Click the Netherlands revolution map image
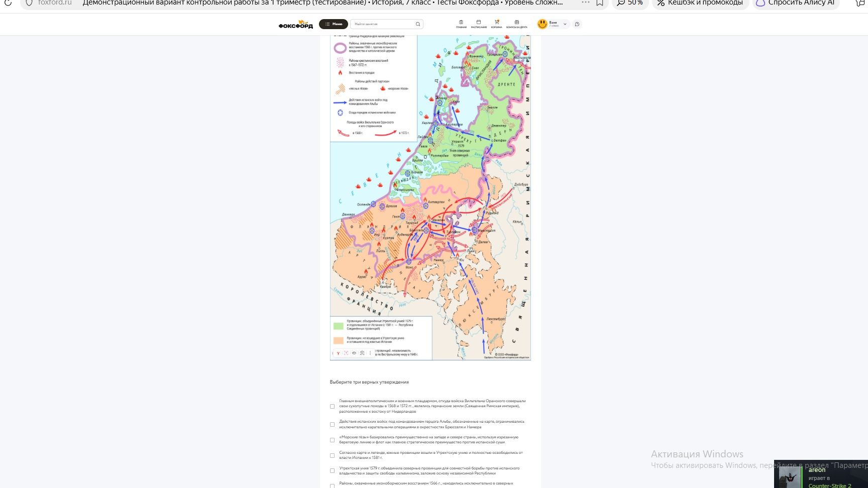The height and width of the screenshot is (488, 868). [x=430, y=198]
